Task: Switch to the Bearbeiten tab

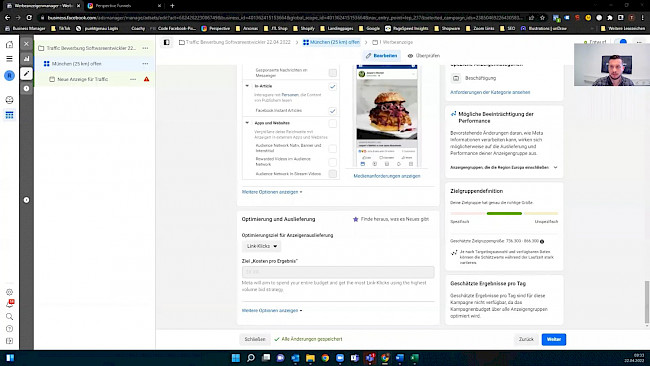Action: click(x=381, y=56)
